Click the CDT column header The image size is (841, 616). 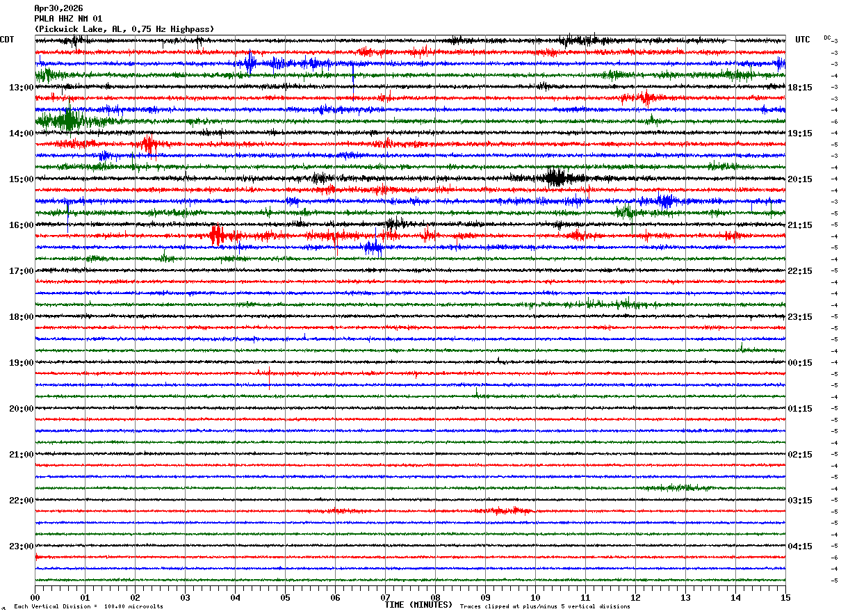(7, 40)
